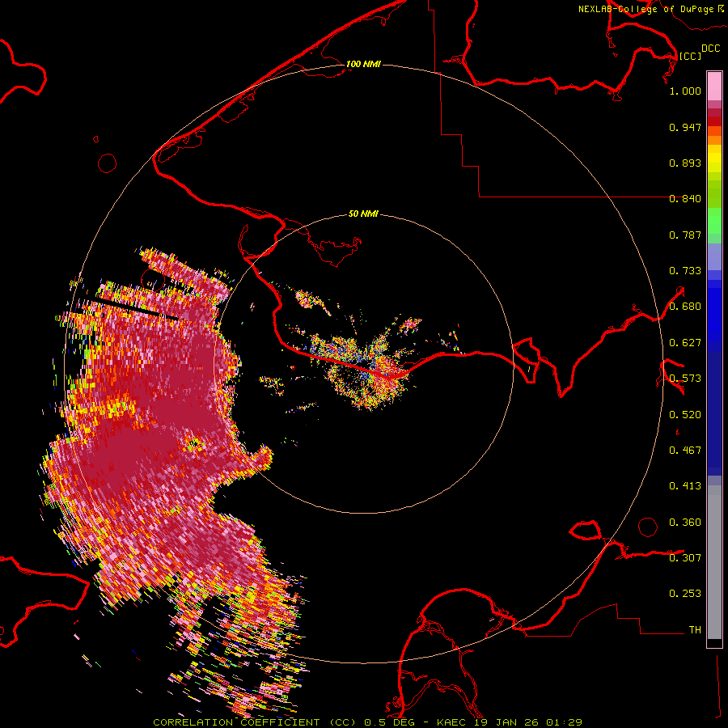
Task: Select the 0.680 scale value
Action: [685, 307]
